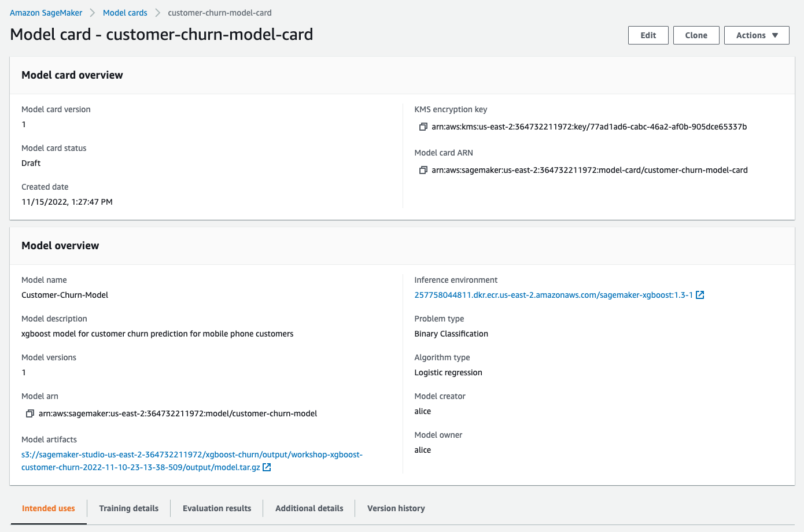Viewport: 804px width, 532px height.
Task: Open the Evaluation results tab
Action: coord(217,508)
